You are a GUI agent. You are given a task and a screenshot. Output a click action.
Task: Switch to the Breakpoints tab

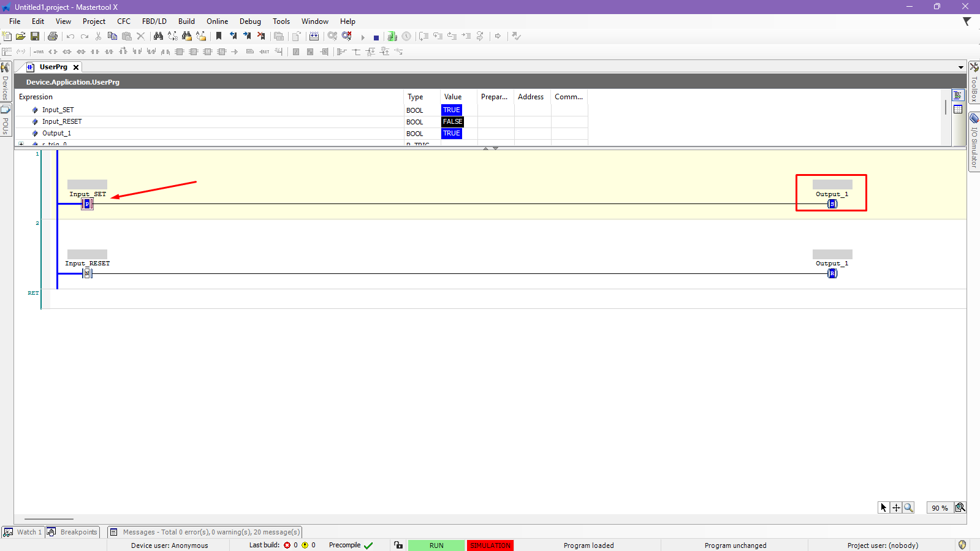73,532
